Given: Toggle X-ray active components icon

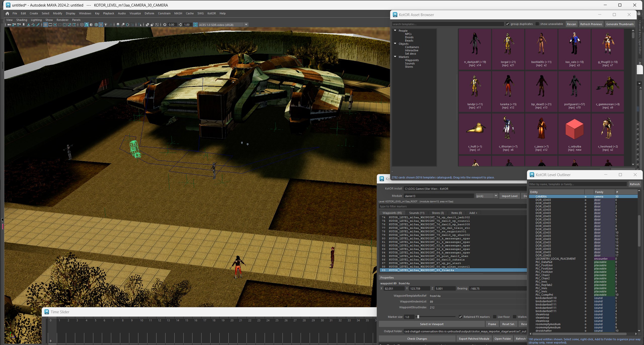Looking at the screenshot, I should click(152, 25).
